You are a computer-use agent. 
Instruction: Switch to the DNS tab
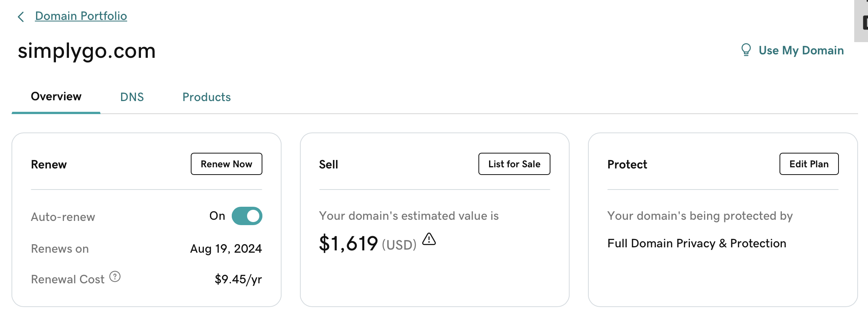132,97
